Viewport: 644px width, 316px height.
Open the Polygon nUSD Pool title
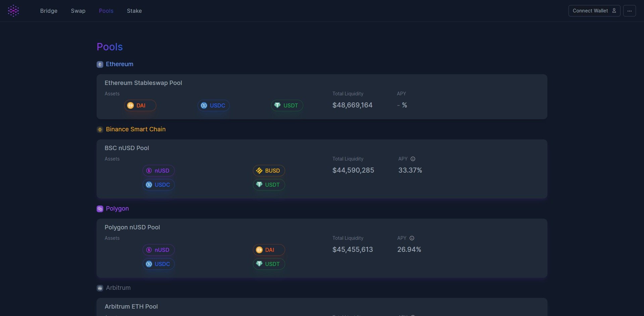coord(132,227)
